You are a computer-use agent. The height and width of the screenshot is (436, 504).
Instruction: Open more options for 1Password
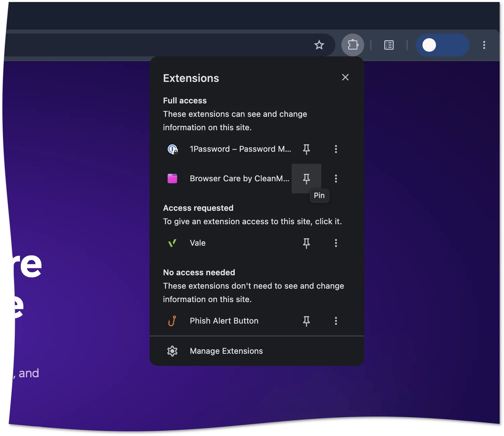336,149
